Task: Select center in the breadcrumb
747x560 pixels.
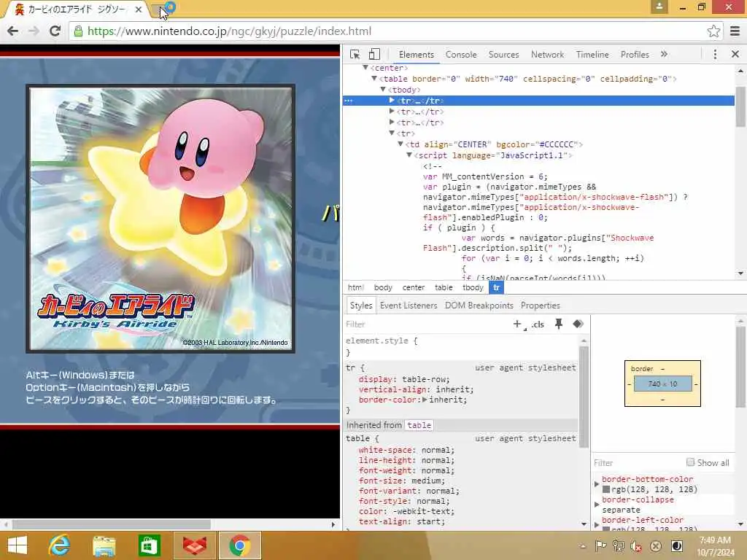Action: point(413,287)
